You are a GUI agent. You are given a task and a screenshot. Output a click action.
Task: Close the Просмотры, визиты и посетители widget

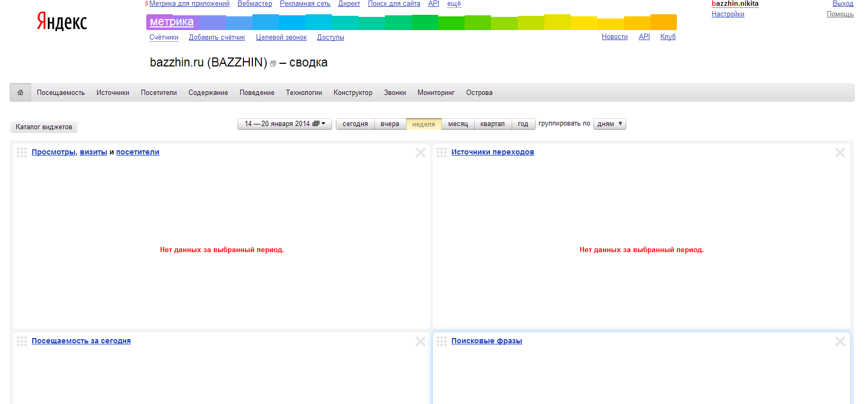[x=420, y=152]
